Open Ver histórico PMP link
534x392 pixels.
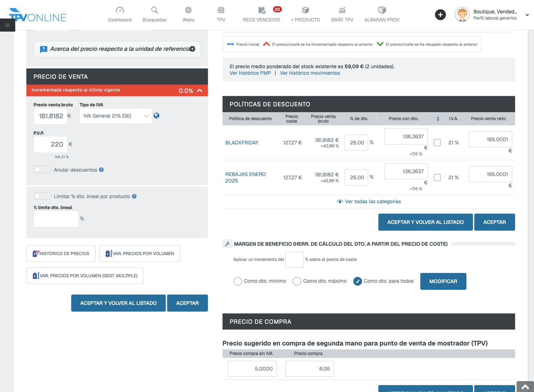click(250, 73)
